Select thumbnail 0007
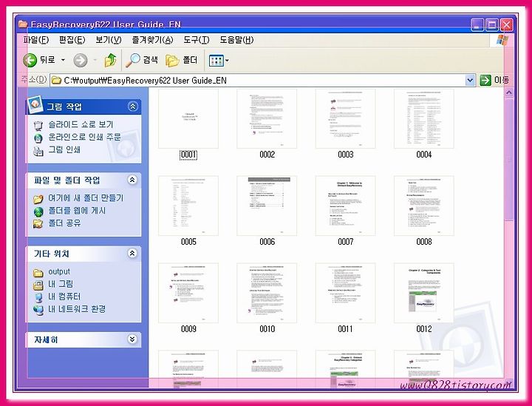 (x=345, y=206)
